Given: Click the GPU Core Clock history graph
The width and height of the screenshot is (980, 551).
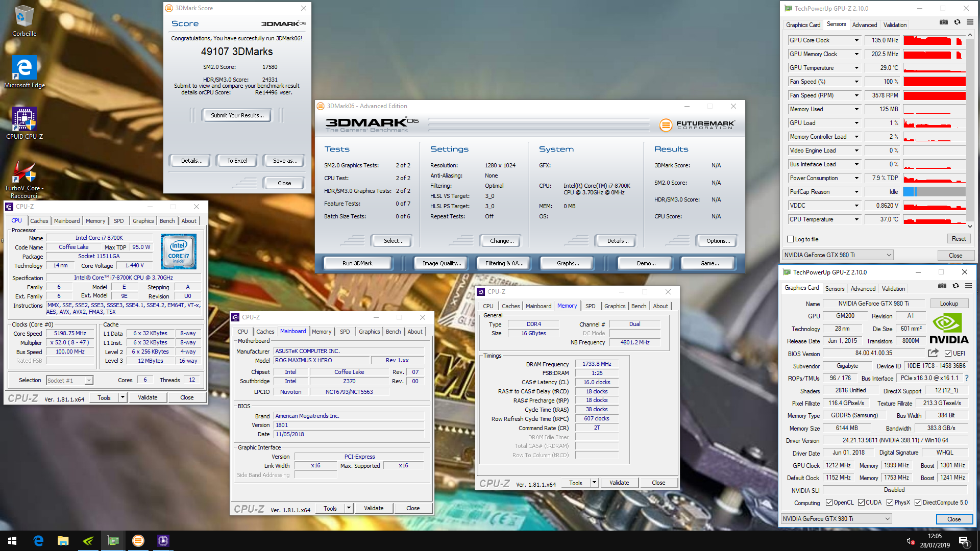Looking at the screenshot, I should tap(934, 40).
